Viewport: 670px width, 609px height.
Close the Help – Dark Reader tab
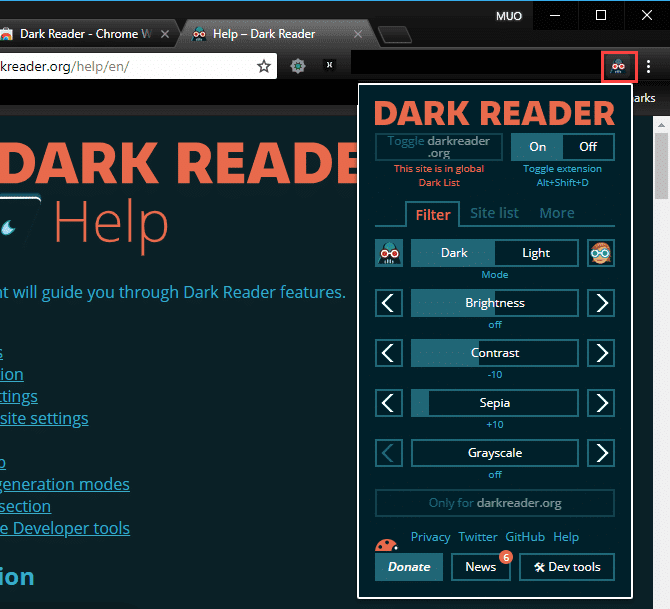[358, 34]
